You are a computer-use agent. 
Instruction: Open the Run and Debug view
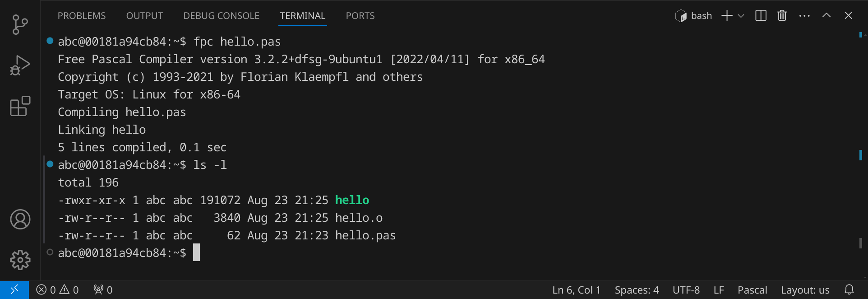pyautogui.click(x=20, y=65)
